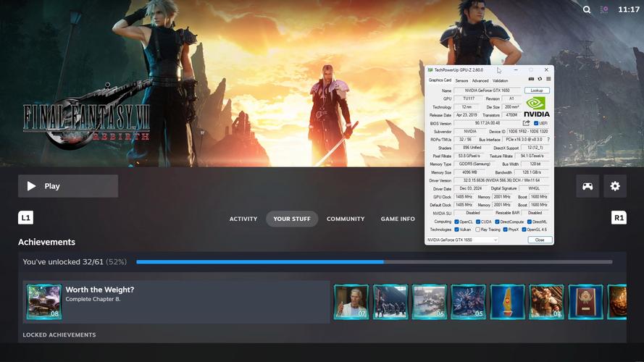Toggle the CUDA checkbox

479,222
